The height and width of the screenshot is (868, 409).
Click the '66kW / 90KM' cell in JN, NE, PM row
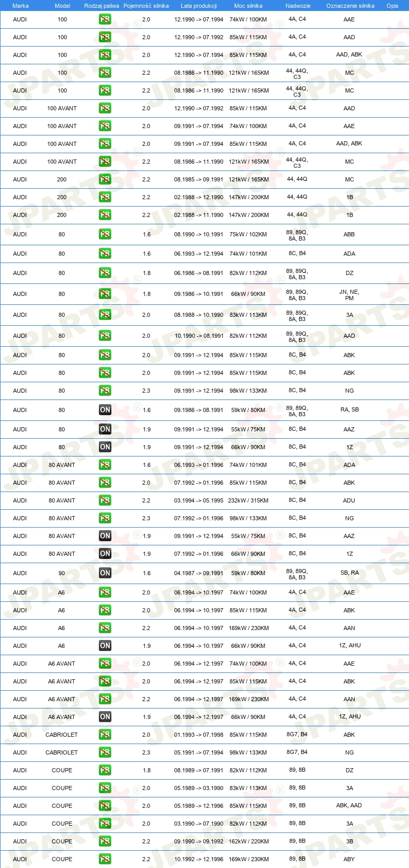click(248, 294)
